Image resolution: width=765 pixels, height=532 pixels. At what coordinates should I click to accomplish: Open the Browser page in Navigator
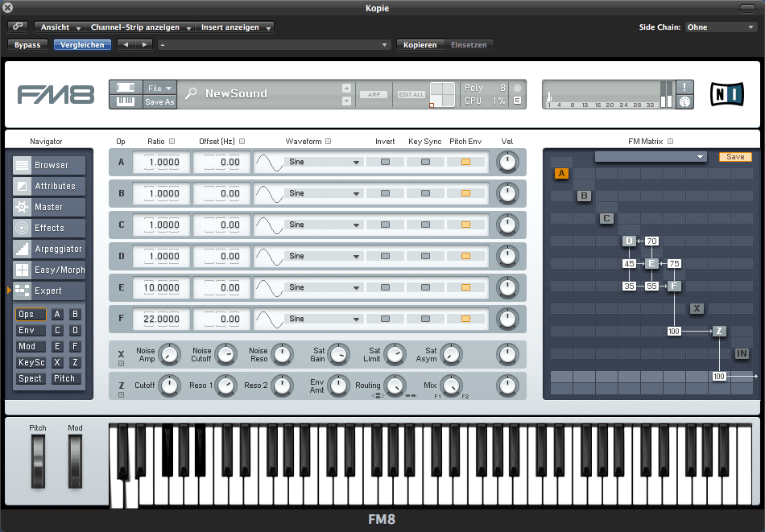49,165
